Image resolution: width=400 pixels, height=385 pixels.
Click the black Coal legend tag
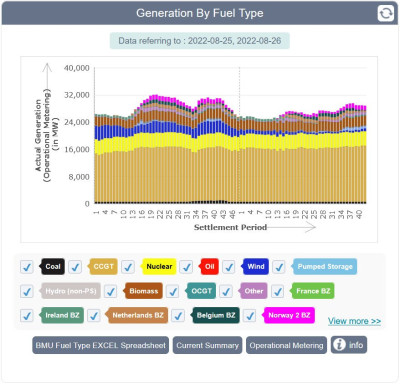click(52, 267)
